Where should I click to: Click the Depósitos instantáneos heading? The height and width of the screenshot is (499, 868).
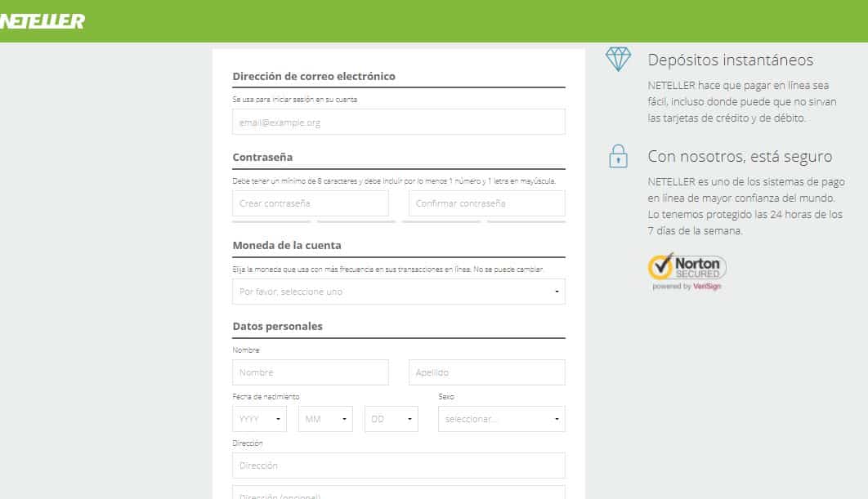(730, 60)
